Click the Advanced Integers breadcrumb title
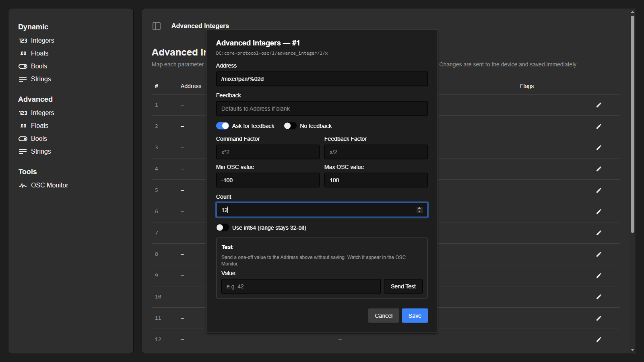Image resolution: width=644 pixels, height=362 pixels. click(x=200, y=26)
